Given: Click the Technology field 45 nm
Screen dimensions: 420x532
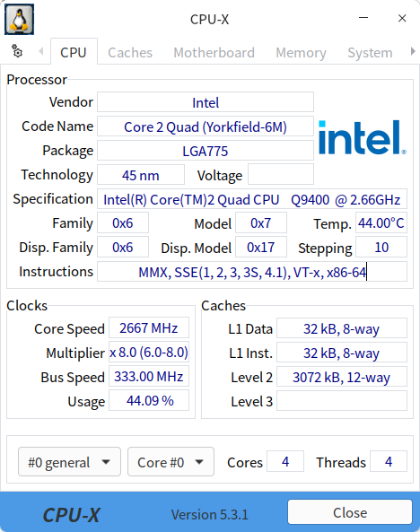Looking at the screenshot, I should [141, 175].
